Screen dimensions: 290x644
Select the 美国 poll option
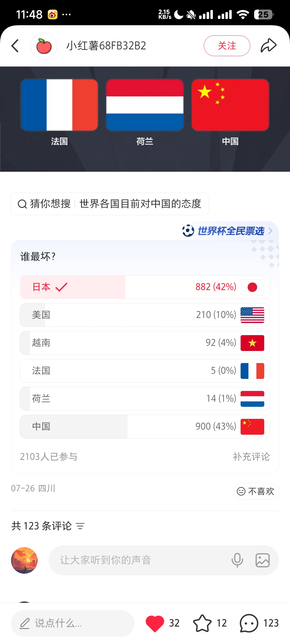[x=145, y=315]
